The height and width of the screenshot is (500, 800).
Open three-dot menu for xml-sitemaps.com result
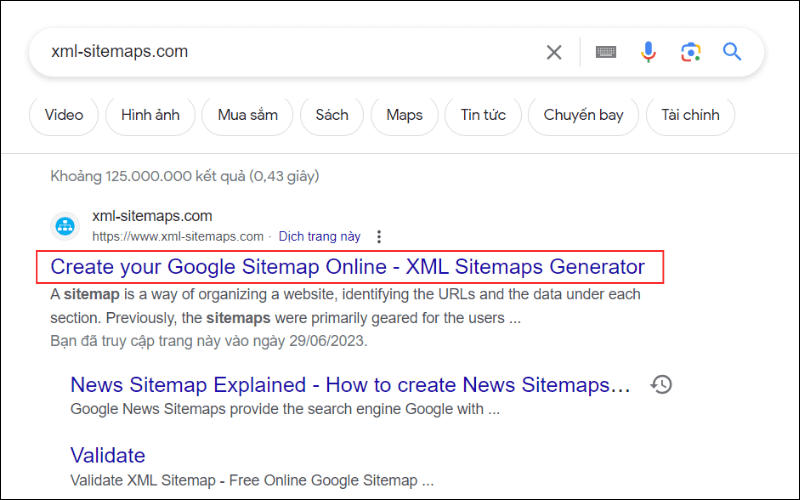pyautogui.click(x=379, y=236)
